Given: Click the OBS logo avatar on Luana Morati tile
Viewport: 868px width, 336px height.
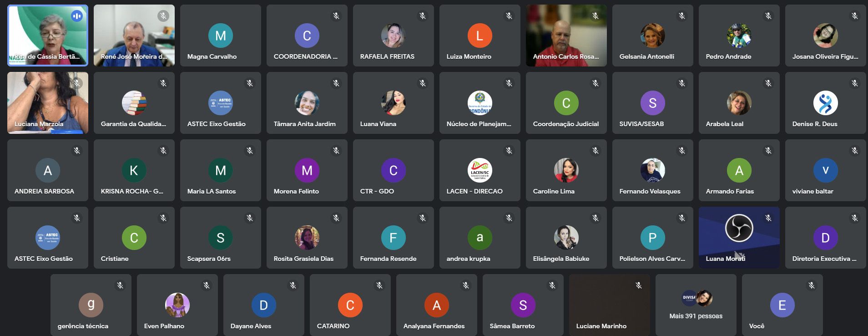Looking at the screenshot, I should [739, 228].
